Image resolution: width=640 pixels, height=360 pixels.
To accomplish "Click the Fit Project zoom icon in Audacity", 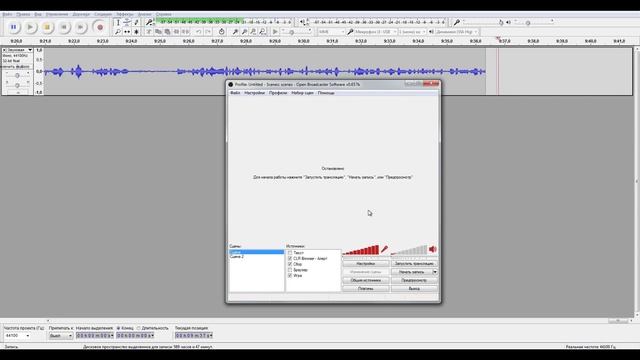I will (262, 31).
